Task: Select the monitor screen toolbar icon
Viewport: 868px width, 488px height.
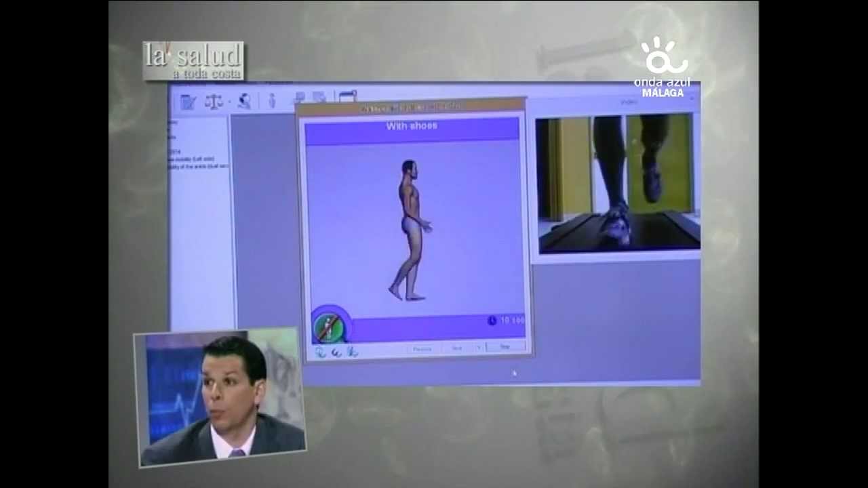Action: (x=348, y=97)
